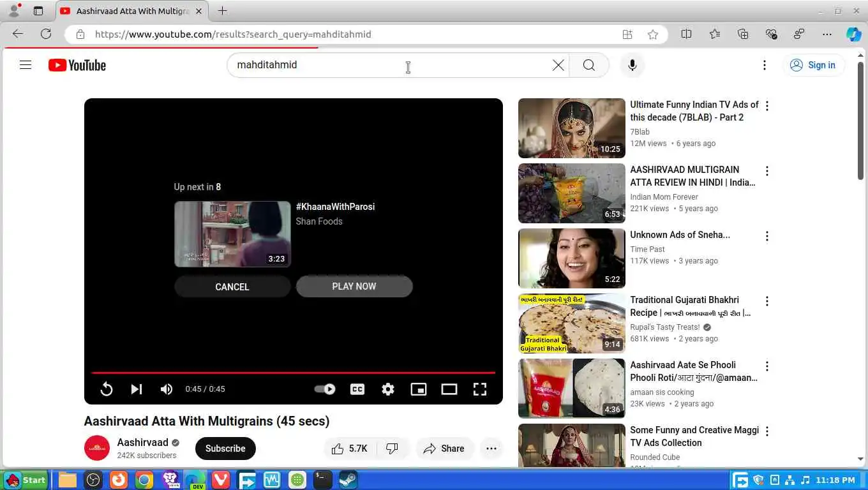Toggle closed captions

pos(357,389)
